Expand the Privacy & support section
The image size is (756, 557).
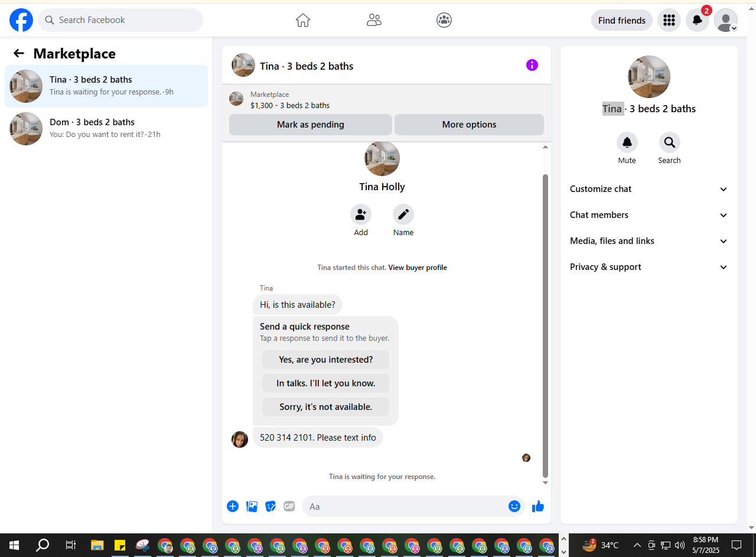[649, 267]
